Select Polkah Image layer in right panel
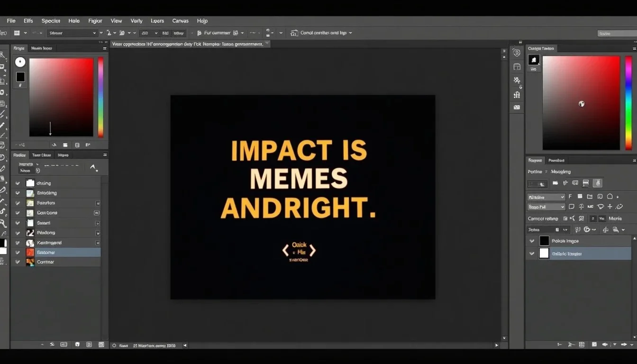 click(x=579, y=241)
